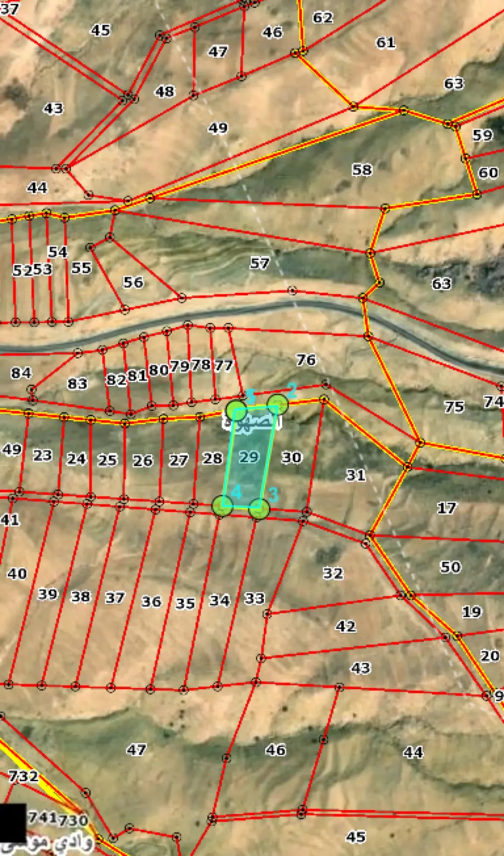Select parcel 32 on the map
The height and width of the screenshot is (856, 504).
(x=333, y=573)
